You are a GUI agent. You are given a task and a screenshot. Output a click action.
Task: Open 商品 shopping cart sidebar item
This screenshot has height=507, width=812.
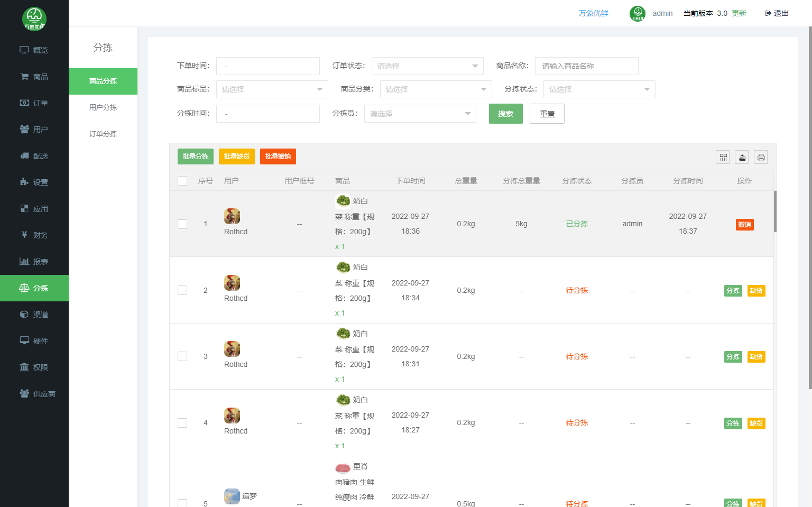coord(34,77)
